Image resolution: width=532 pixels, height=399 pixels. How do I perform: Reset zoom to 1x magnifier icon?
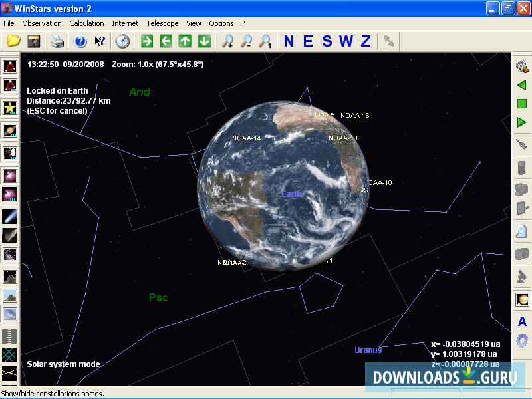click(x=265, y=41)
